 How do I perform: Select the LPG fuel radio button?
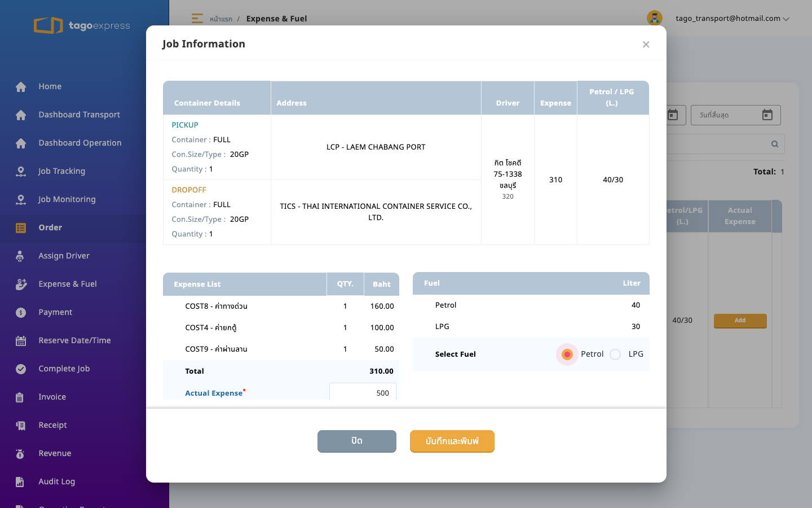[x=615, y=354]
